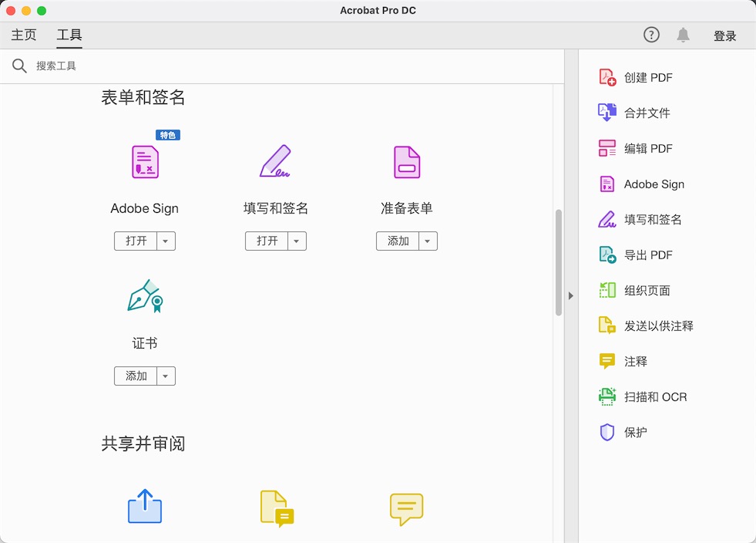
Task: Click the blue share upload icon under 共享并审阅
Action: (145, 506)
